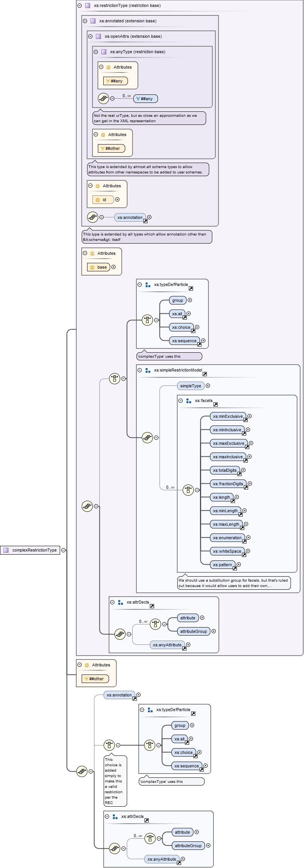Click the 'xs:restrictionType (restriction base)' title text
304x868 pixels.
(x=127, y=5)
